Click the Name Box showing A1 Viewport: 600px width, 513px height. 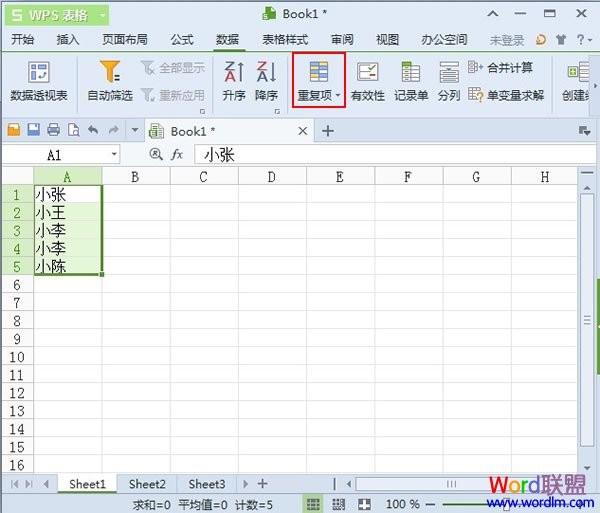pyautogui.click(x=55, y=155)
